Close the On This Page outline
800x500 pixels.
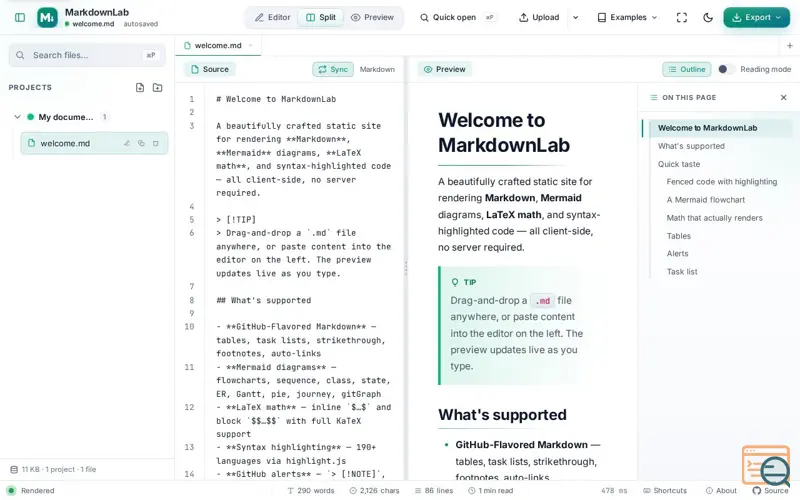(784, 97)
